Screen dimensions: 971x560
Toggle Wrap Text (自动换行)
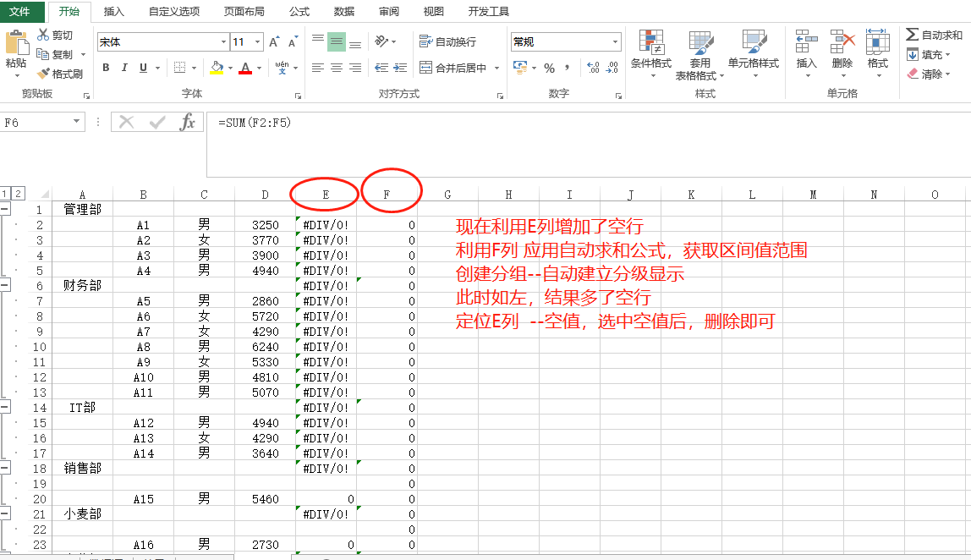[x=447, y=41]
